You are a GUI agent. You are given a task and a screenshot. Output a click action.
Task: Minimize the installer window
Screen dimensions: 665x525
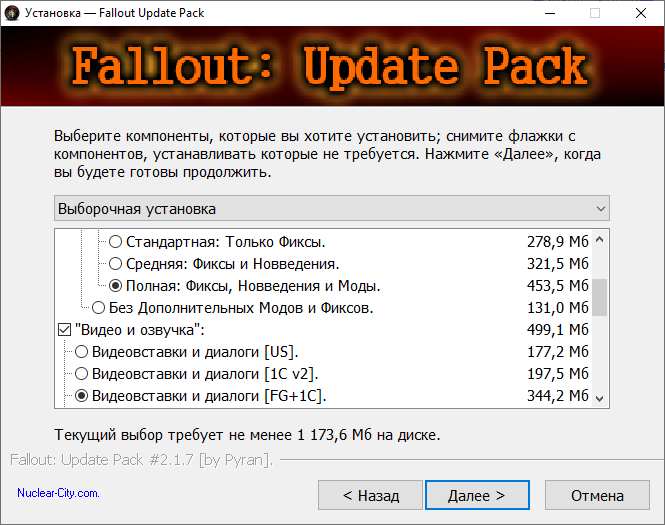pos(550,13)
